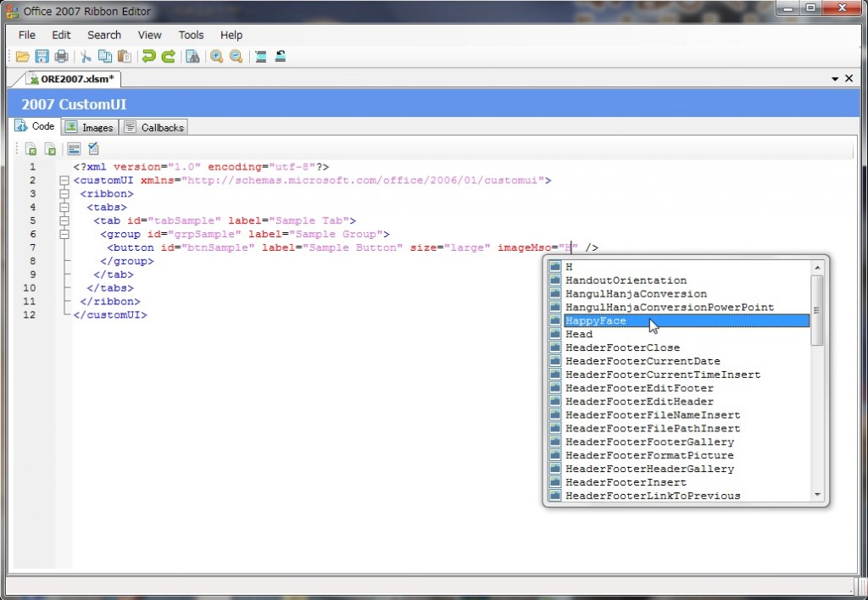Image resolution: width=868 pixels, height=600 pixels.
Task: Save the document using the floppy disk icon
Action: 42,57
